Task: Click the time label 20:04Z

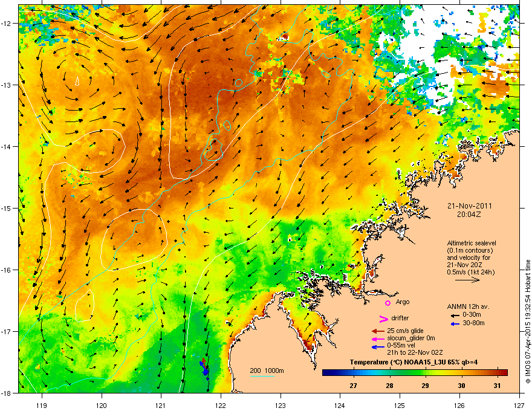Action: click(469, 215)
